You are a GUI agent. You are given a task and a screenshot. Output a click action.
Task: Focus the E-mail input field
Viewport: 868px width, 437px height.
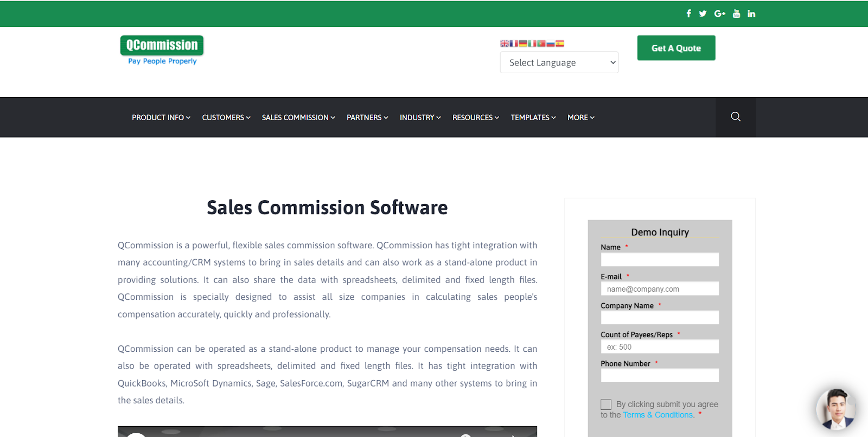(660, 288)
